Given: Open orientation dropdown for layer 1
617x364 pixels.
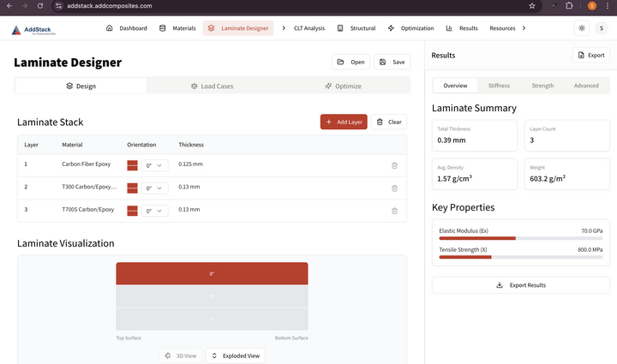Looking at the screenshot, I should 154,165.
